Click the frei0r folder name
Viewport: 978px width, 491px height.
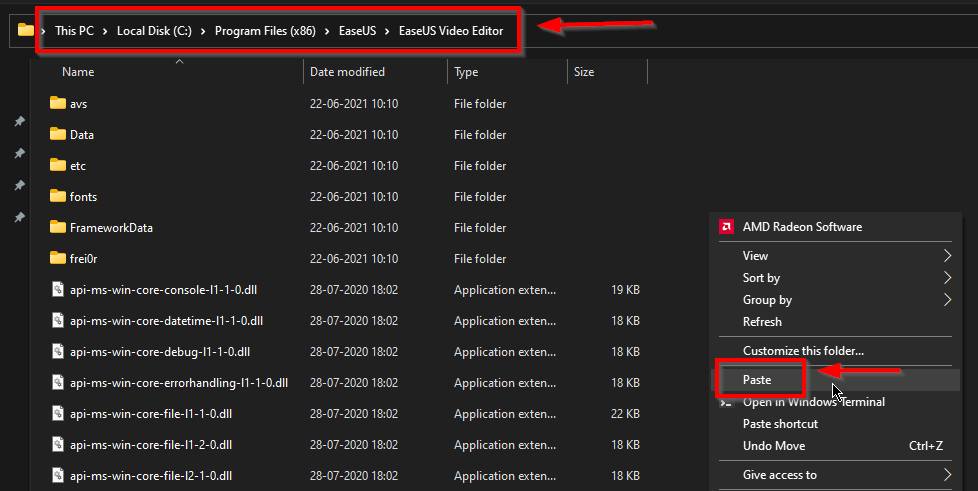[84, 259]
